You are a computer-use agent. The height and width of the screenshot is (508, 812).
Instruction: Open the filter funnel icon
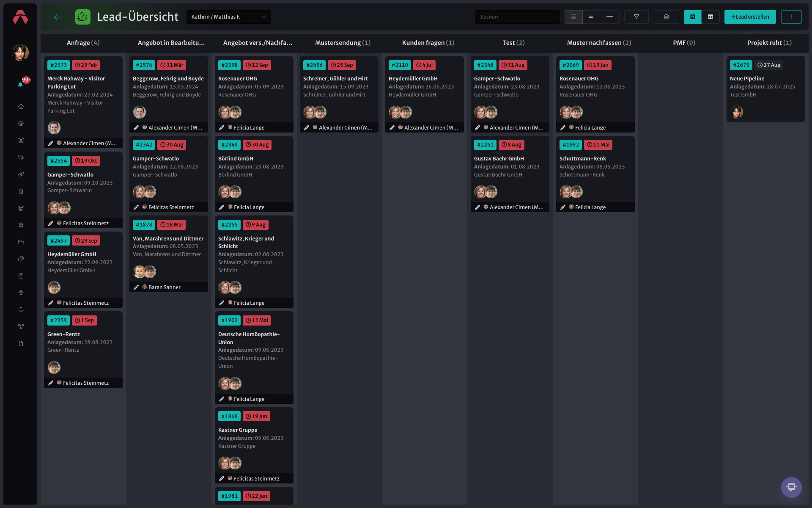click(636, 17)
